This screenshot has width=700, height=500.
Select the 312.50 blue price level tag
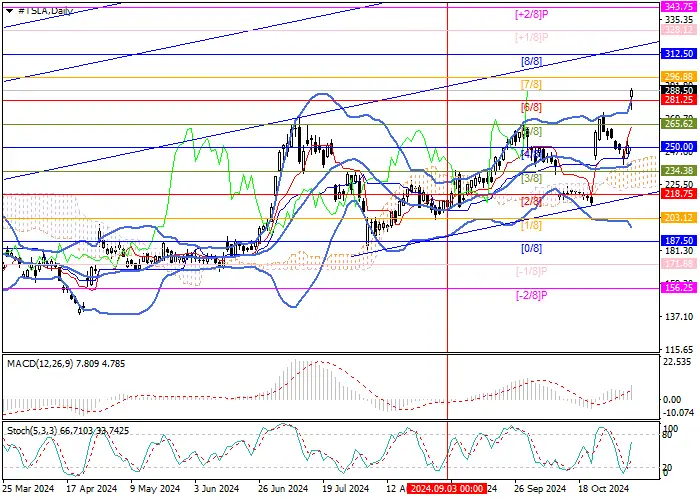678,54
